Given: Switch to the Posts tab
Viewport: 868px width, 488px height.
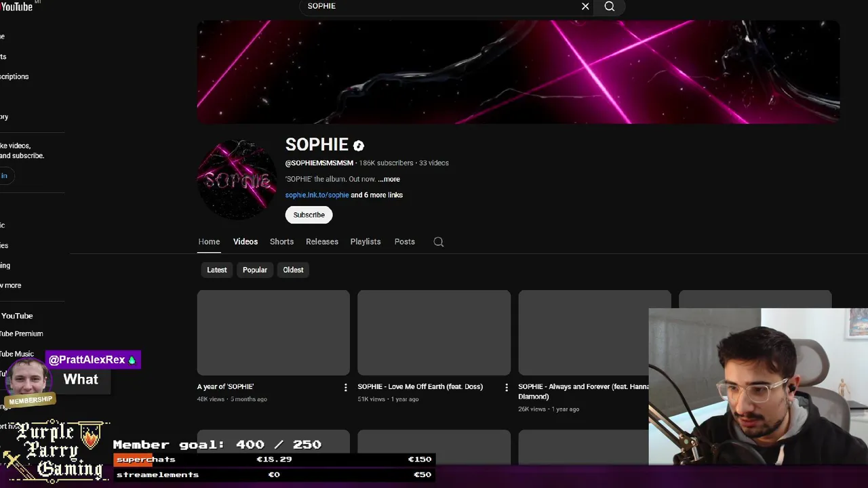Looking at the screenshot, I should pos(405,241).
